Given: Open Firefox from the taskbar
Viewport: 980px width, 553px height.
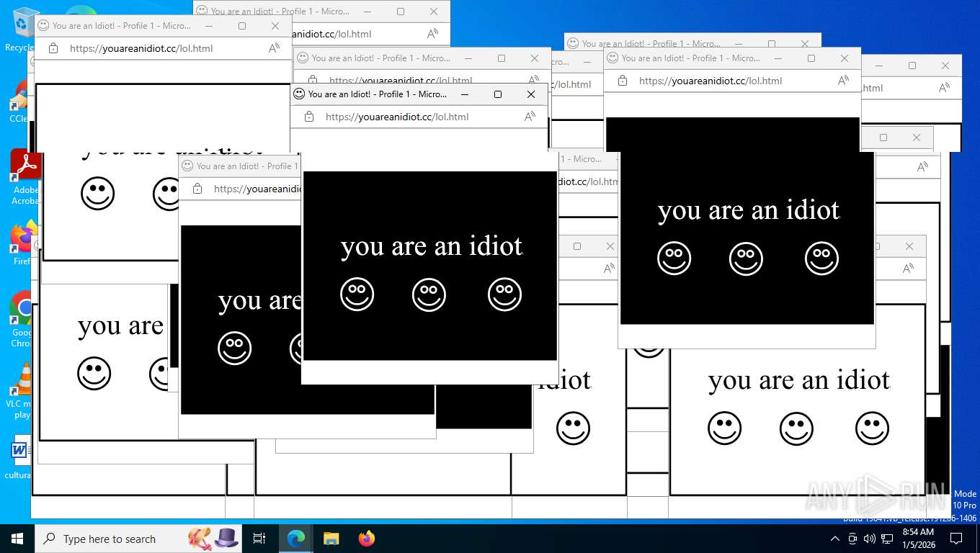Looking at the screenshot, I should pyautogui.click(x=367, y=539).
